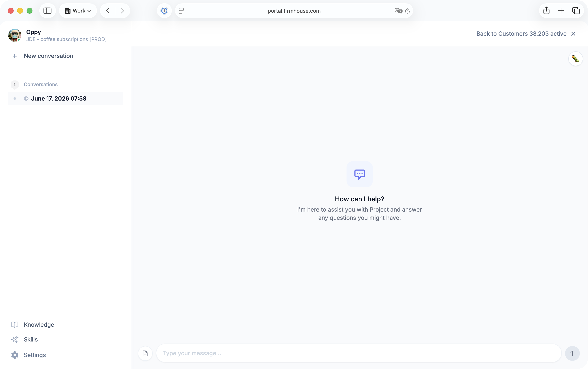
Task: Open the Work profile dropdown
Action: pyautogui.click(x=78, y=11)
